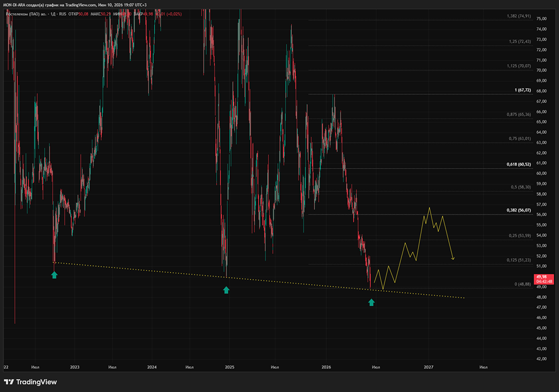Viewport: 559px width, 392px height.
Task: Click the yellow dotted support trendline
Action: coord(258,280)
